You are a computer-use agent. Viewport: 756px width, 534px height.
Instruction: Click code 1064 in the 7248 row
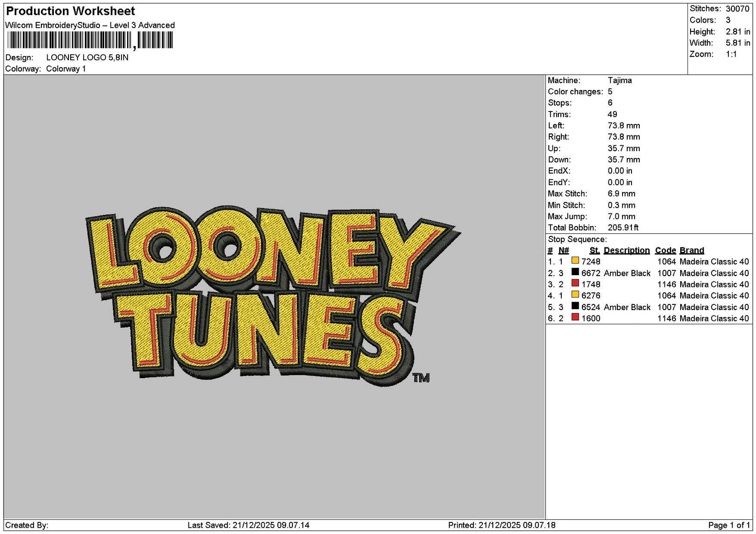click(x=667, y=262)
